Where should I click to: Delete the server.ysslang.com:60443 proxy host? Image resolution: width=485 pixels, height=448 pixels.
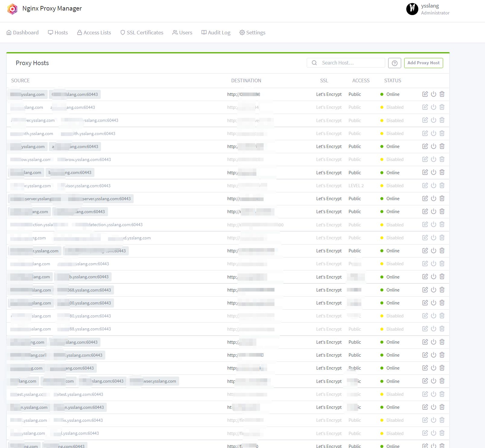pyautogui.click(x=442, y=198)
